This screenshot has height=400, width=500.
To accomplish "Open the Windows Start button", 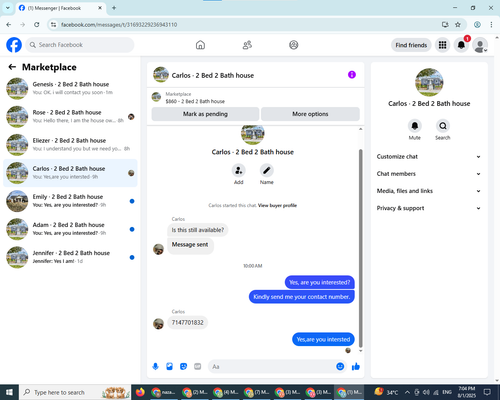I will pyautogui.click(x=9, y=392).
